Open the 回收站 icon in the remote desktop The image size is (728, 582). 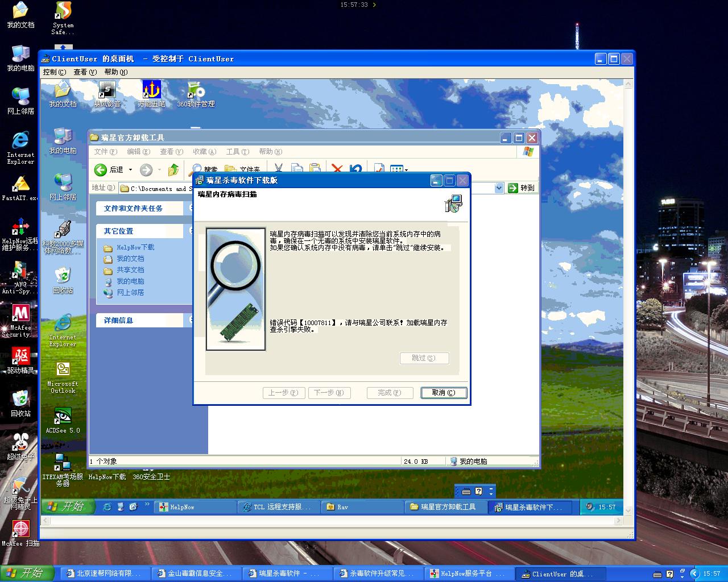point(63,276)
